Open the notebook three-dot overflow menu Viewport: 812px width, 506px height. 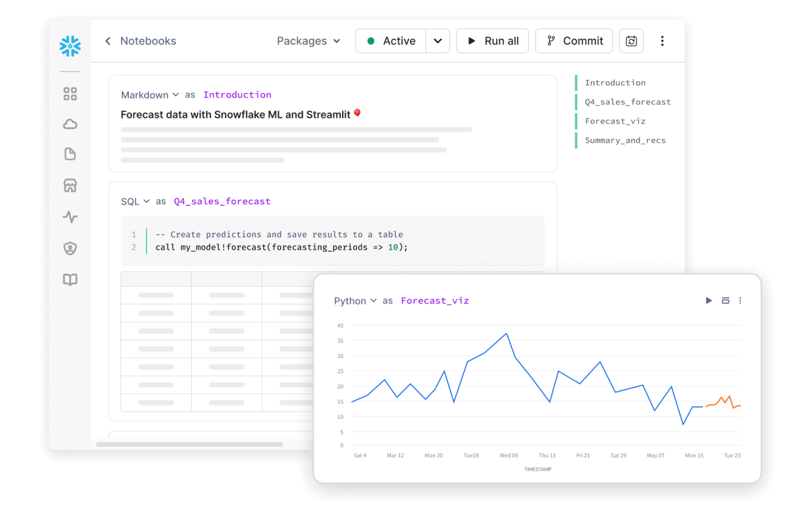(x=662, y=41)
